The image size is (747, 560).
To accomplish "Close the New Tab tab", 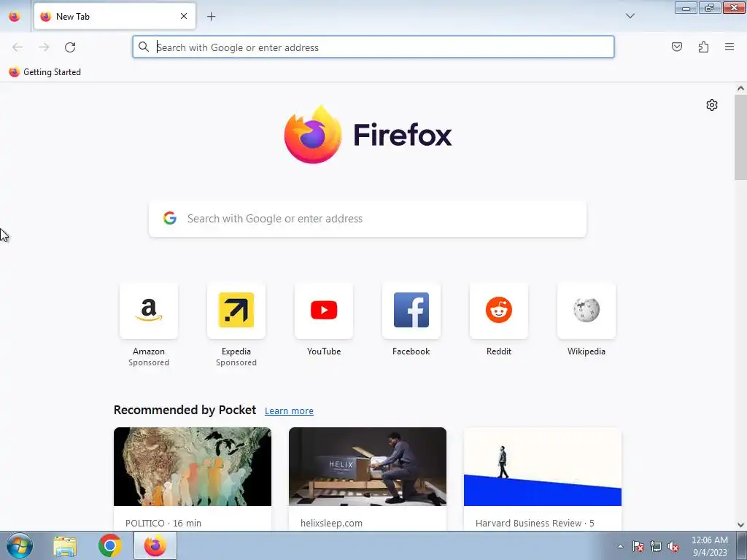I will (183, 16).
